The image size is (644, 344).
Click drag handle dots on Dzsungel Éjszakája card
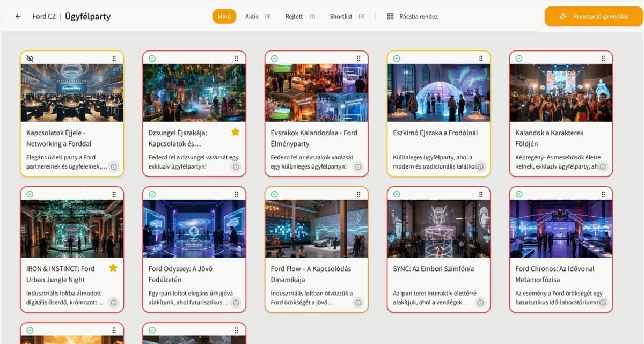(237, 58)
